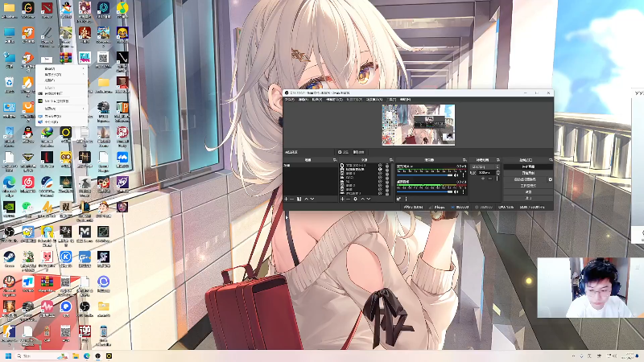
Task: Add a new scene in OBS Scenes panel
Action: pyautogui.click(x=286, y=199)
